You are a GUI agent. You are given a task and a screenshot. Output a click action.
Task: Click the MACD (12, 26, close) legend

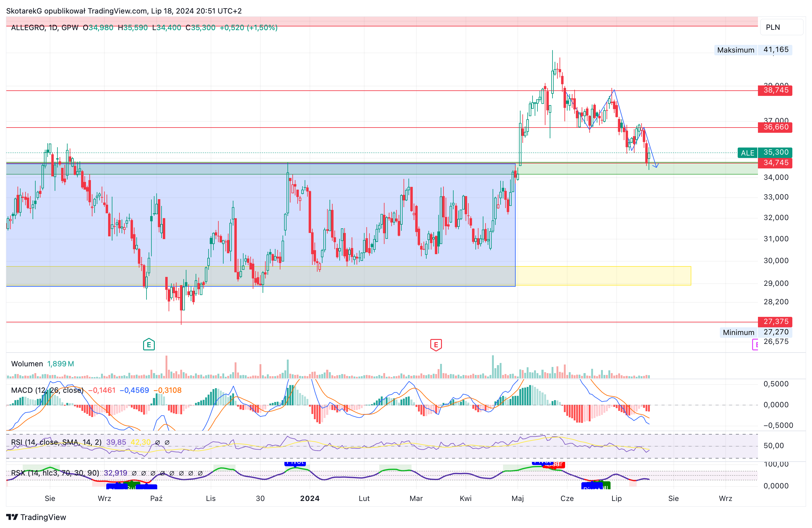(x=47, y=390)
